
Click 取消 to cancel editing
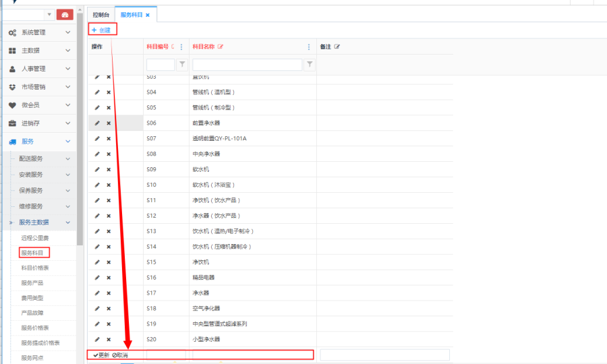pyautogui.click(x=120, y=355)
